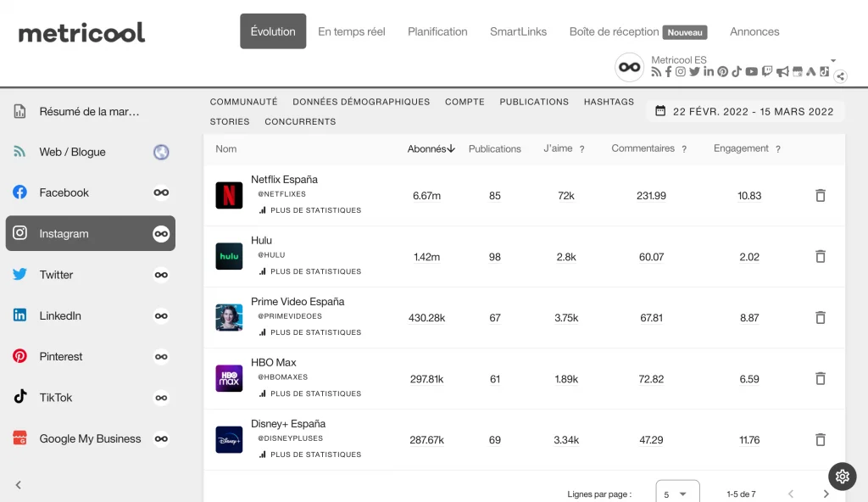
Task: Click the TikTok icon in sidebar
Action: coord(20,396)
